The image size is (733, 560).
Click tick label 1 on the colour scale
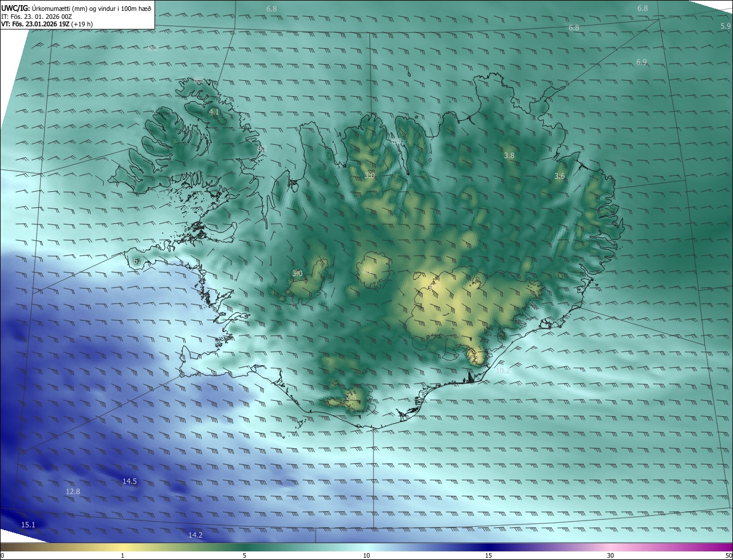(123, 555)
